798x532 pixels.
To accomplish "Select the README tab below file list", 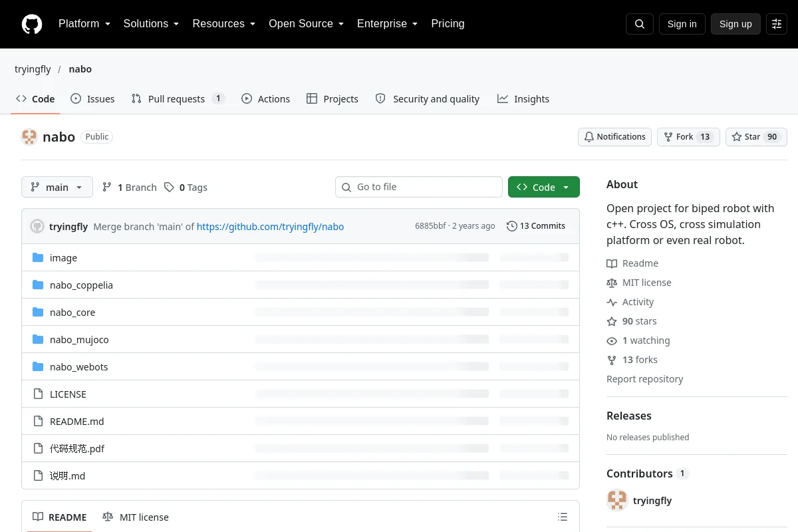I will (60, 517).
